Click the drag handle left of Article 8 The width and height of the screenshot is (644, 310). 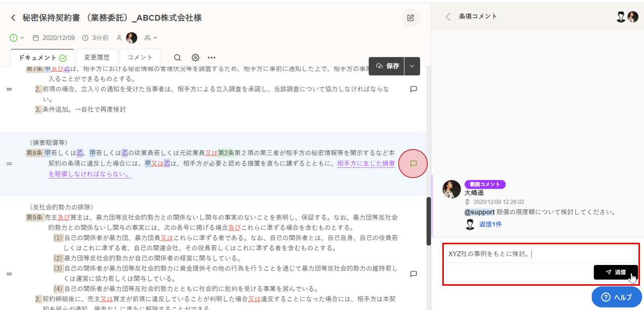coord(9,164)
